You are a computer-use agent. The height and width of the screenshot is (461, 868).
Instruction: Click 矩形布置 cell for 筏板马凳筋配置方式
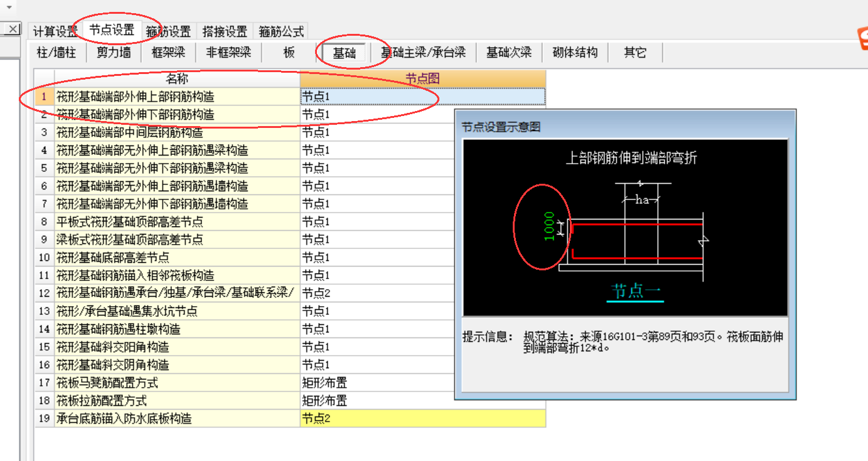coord(378,383)
